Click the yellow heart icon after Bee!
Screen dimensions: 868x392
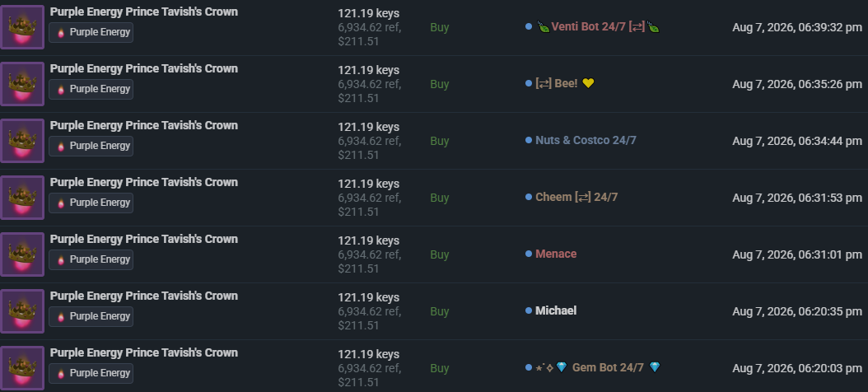[588, 84]
